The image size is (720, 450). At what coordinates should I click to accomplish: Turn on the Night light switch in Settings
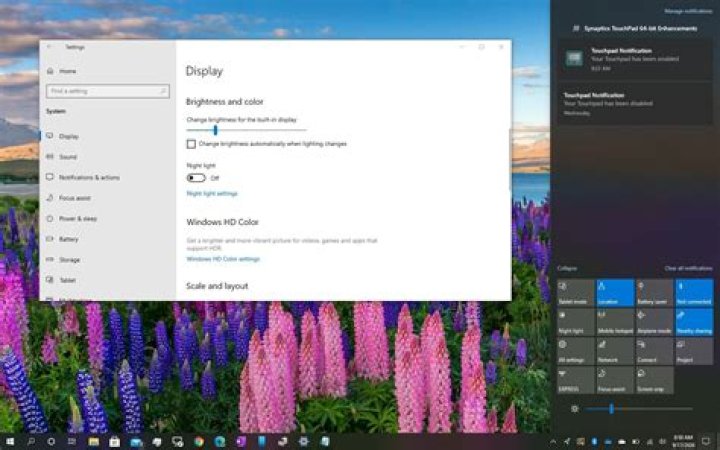pyautogui.click(x=196, y=178)
